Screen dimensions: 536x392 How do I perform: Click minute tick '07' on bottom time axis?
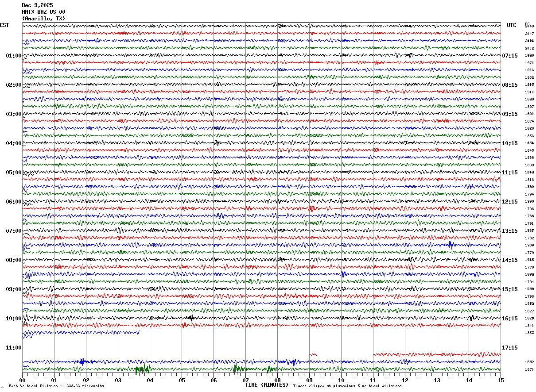tap(245, 380)
